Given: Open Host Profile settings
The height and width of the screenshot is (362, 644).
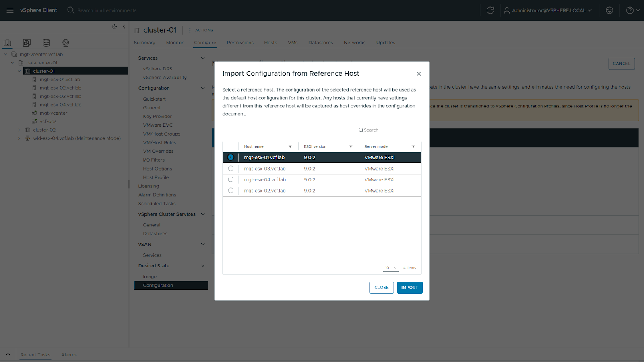Looking at the screenshot, I should (x=156, y=177).
